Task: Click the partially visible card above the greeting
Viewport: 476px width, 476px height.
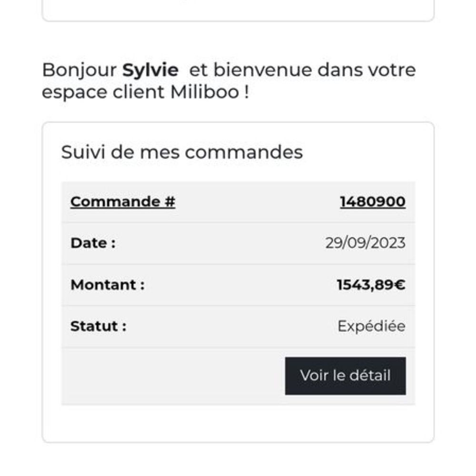Action: tap(238, 10)
